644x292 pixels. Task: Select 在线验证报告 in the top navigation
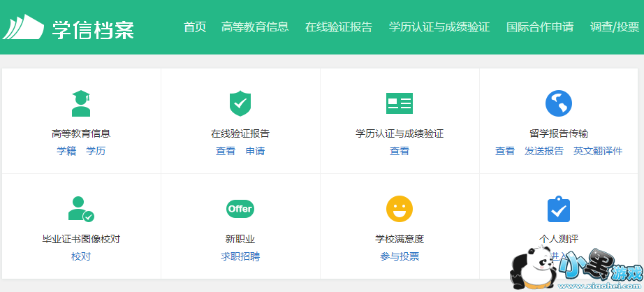click(x=339, y=27)
